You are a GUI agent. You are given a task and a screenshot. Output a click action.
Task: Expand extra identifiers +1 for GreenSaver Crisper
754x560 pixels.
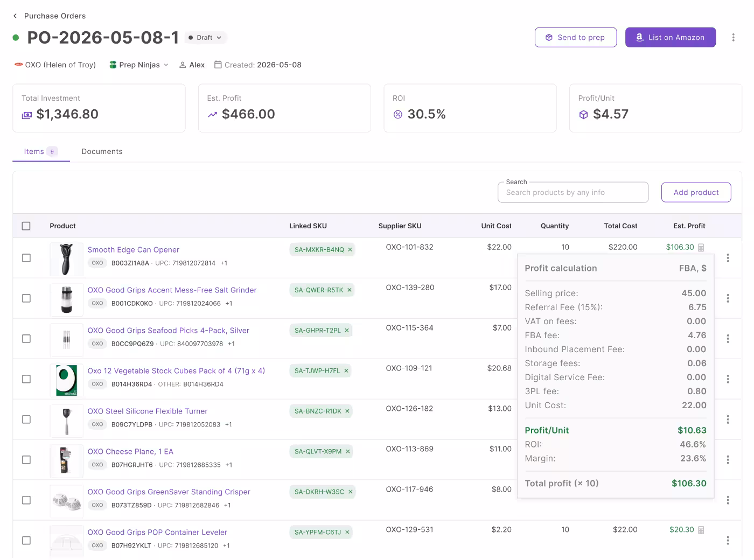tap(227, 506)
